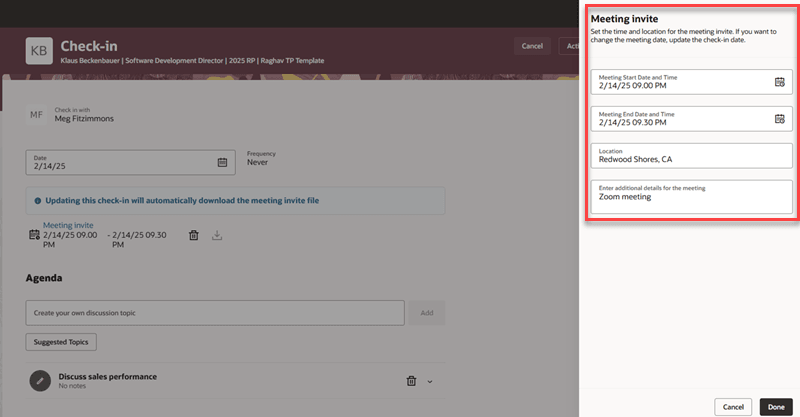Click the Create your own discussion topic field
Viewport: 800px width, 417px height.
215,313
